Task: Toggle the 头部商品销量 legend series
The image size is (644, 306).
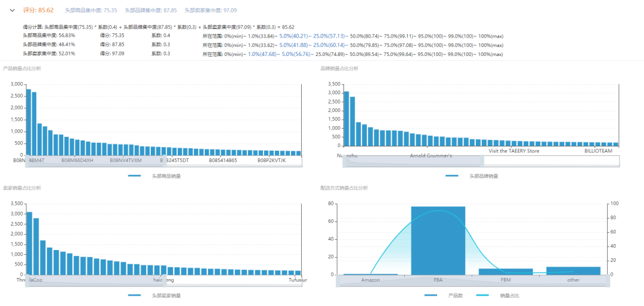Action: [154, 176]
